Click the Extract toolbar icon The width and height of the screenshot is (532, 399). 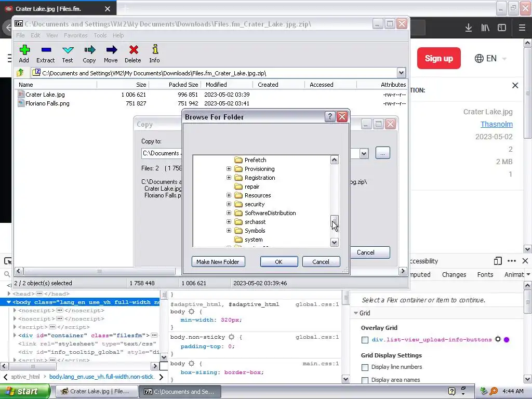point(46,50)
